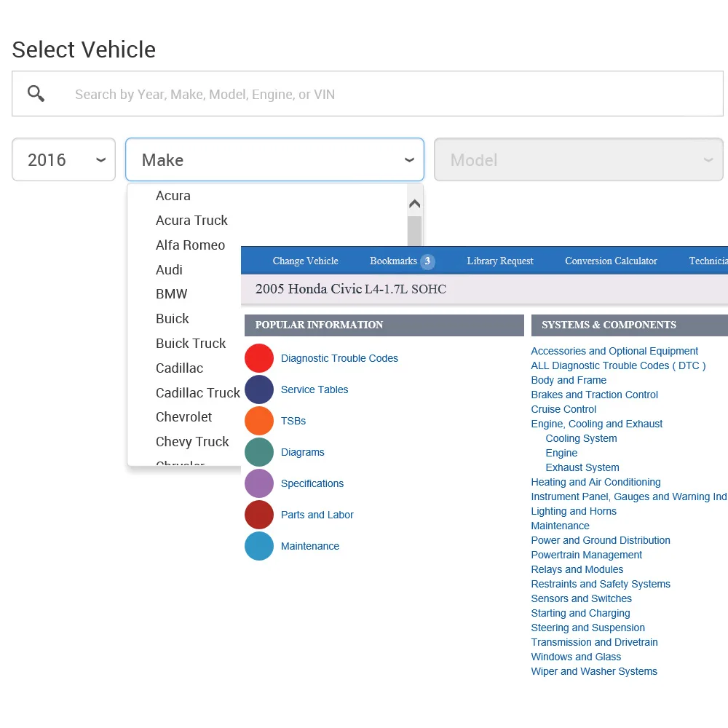Click the red Diagnostic Trouble Codes circle icon

click(x=259, y=358)
